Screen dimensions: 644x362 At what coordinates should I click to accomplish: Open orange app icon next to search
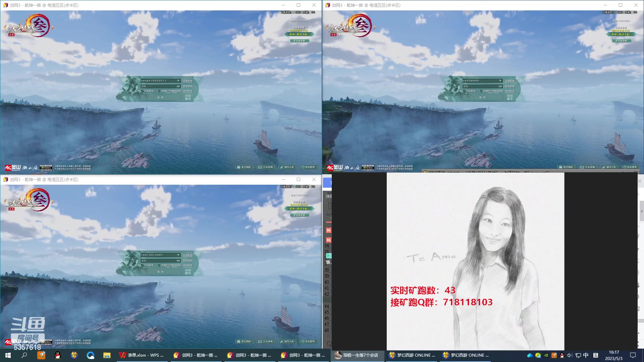pyautogui.click(x=41, y=355)
